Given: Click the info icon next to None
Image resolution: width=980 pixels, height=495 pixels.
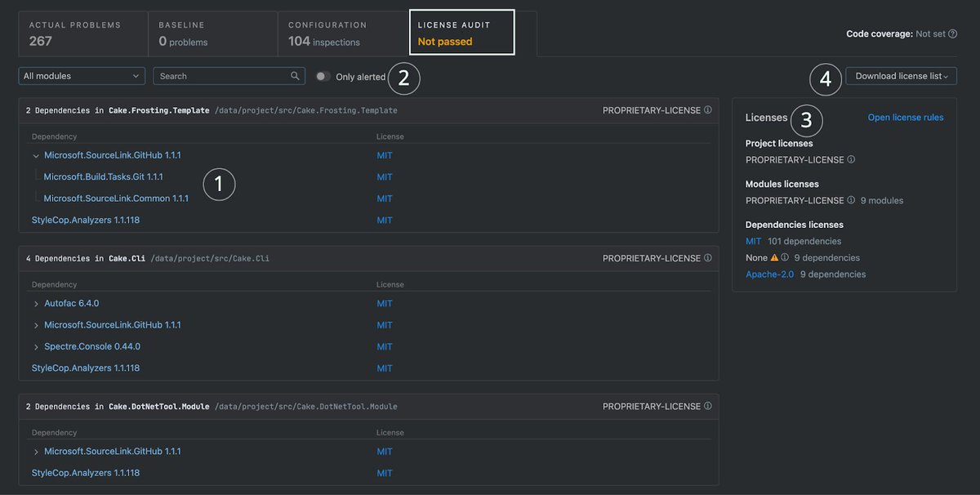Looking at the screenshot, I should click(785, 257).
